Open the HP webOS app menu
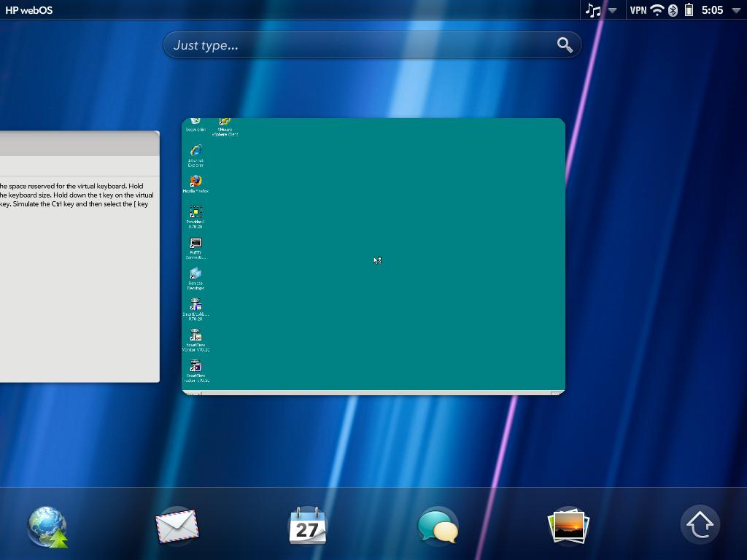This screenshot has width=747, height=560. pos(28,10)
